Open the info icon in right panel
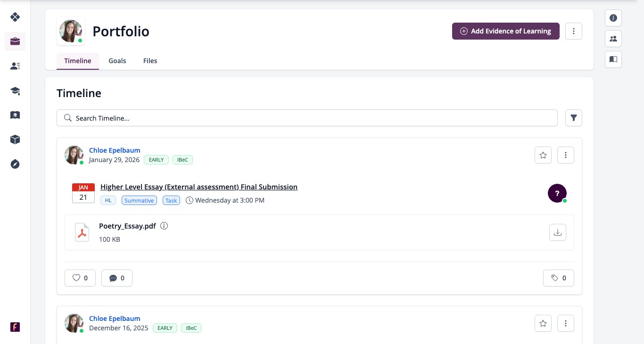This screenshot has height=344, width=644. (x=613, y=18)
